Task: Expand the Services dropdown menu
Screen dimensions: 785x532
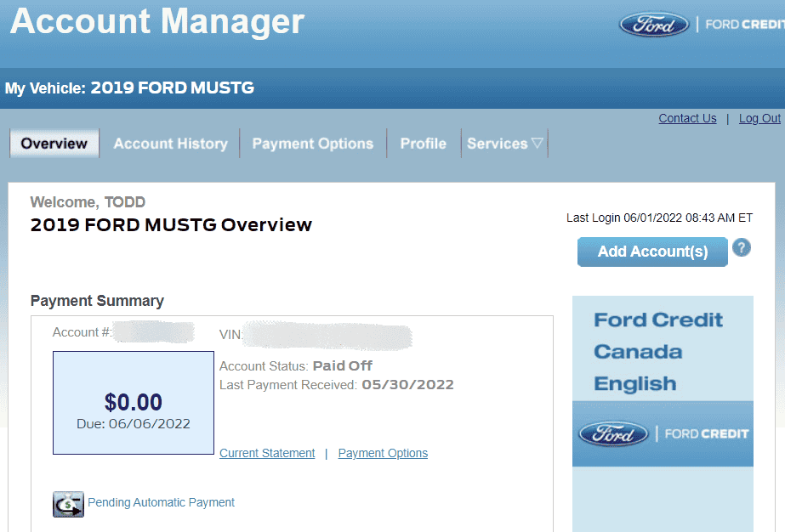Action: [504, 144]
